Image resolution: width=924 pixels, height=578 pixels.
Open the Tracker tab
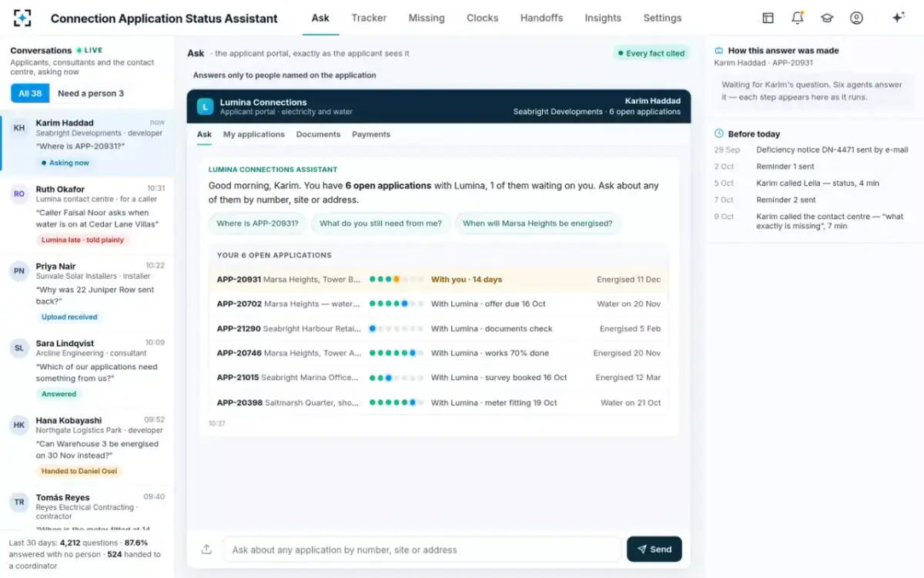coord(369,18)
